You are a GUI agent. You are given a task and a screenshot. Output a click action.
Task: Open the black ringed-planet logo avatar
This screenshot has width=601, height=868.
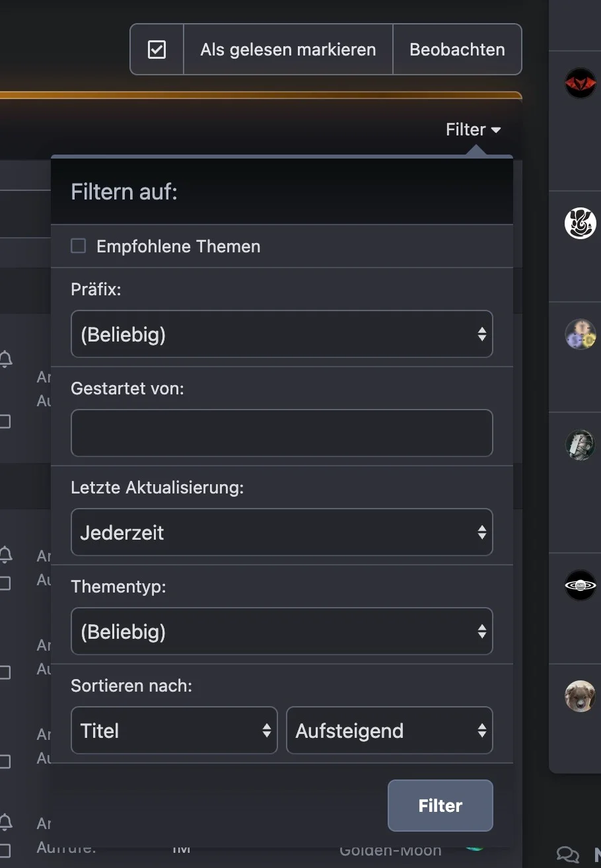pos(581,585)
